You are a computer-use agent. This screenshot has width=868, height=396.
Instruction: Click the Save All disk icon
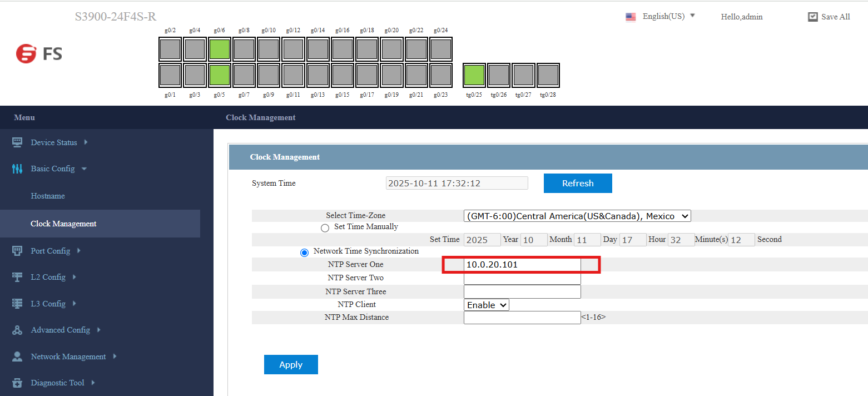(x=812, y=16)
